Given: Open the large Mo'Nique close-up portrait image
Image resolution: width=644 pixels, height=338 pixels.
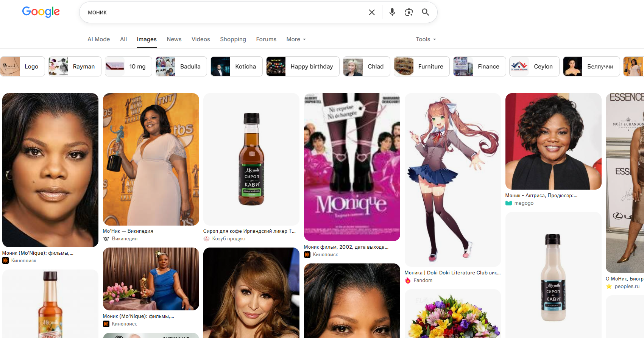Looking at the screenshot, I should click(50, 170).
